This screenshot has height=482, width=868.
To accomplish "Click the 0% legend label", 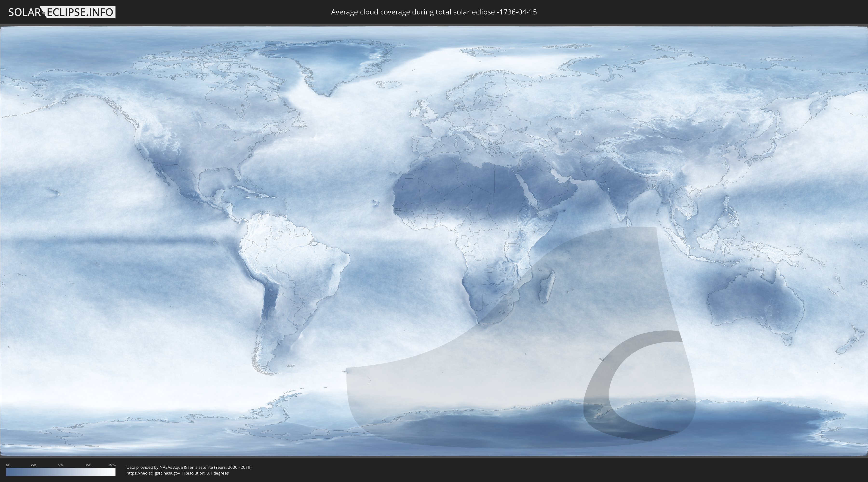I will [8, 465].
